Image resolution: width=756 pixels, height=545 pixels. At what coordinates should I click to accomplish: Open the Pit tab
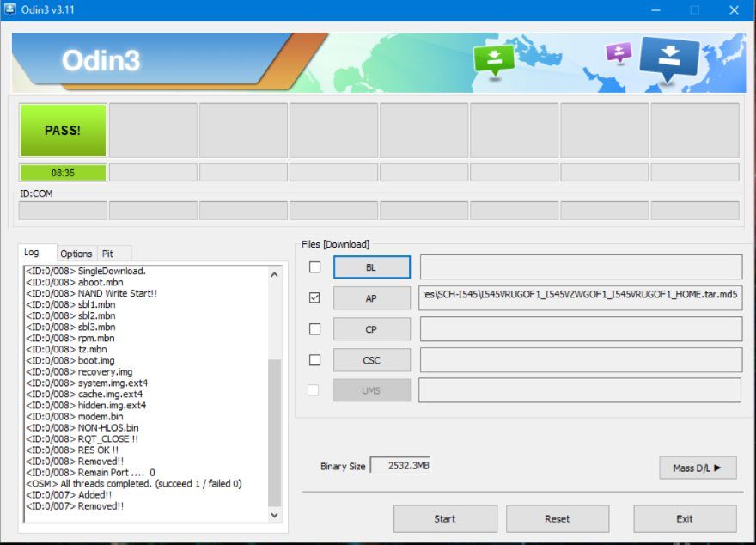click(x=108, y=254)
